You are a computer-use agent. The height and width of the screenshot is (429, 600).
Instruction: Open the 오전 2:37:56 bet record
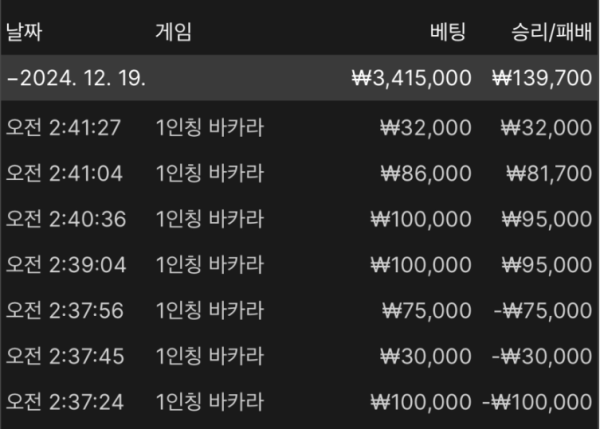[x=300, y=310]
